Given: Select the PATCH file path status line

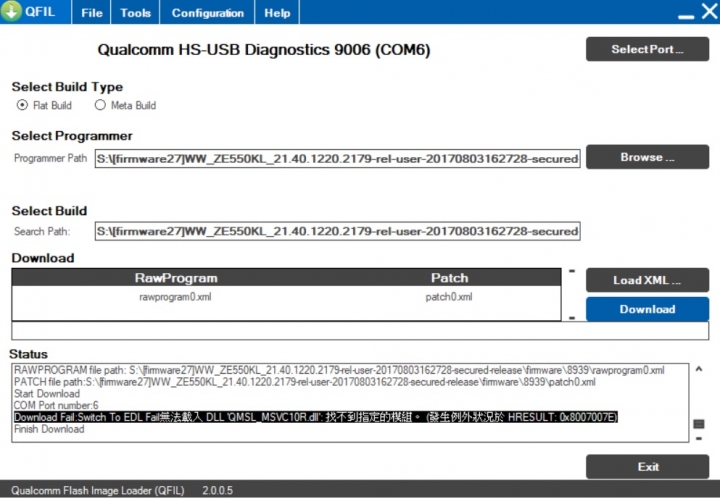Looking at the screenshot, I should pos(304,382).
